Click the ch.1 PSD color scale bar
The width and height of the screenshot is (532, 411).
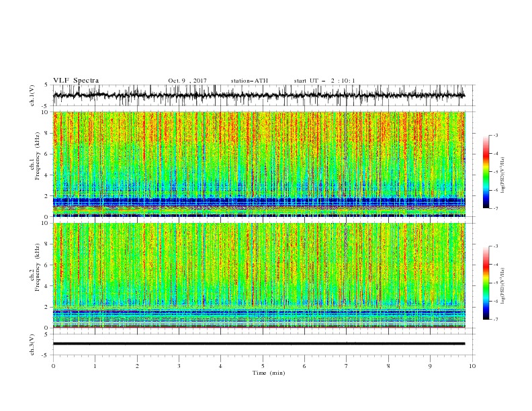(x=486, y=171)
